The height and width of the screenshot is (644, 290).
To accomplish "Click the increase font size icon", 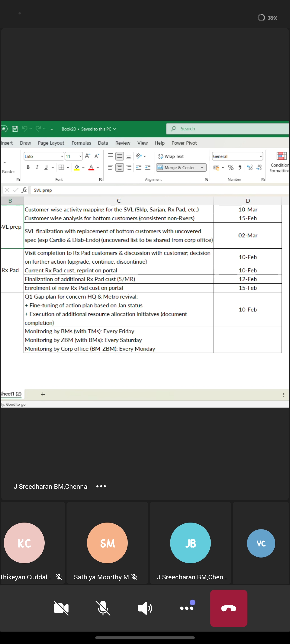I will click(87, 156).
